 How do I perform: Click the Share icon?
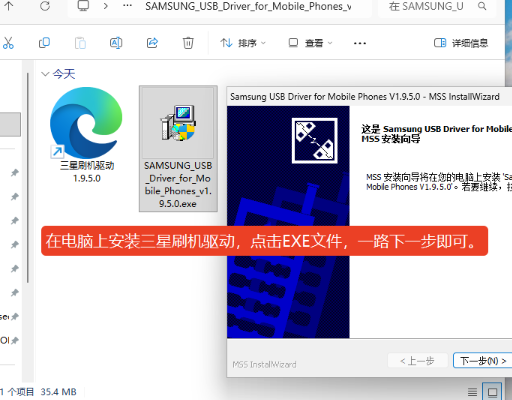click(152, 43)
